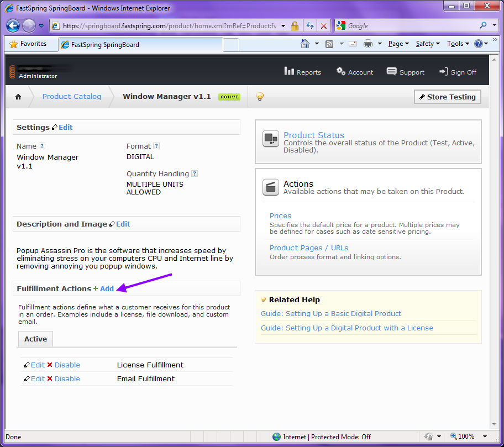Show more command bar items chevron

(495, 40)
